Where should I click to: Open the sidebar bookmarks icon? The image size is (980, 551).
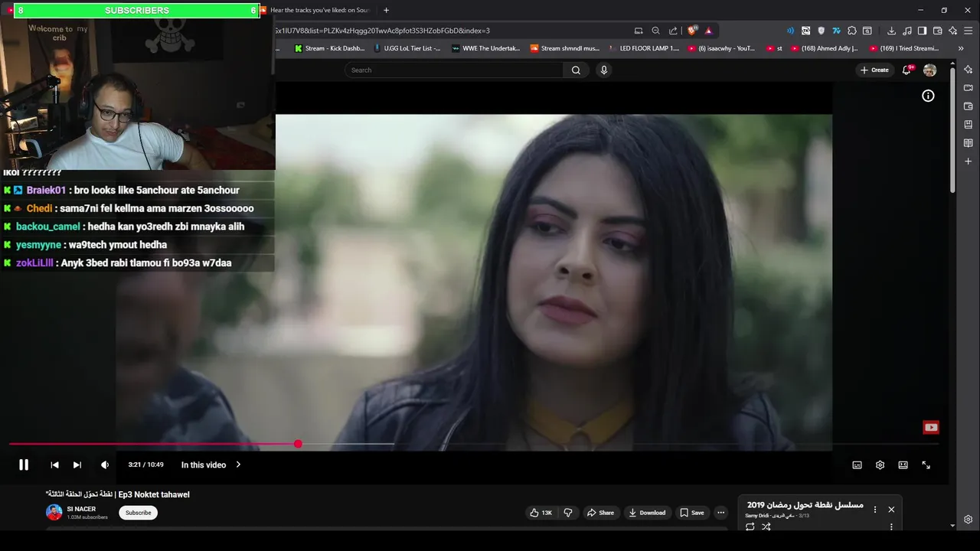tap(968, 125)
